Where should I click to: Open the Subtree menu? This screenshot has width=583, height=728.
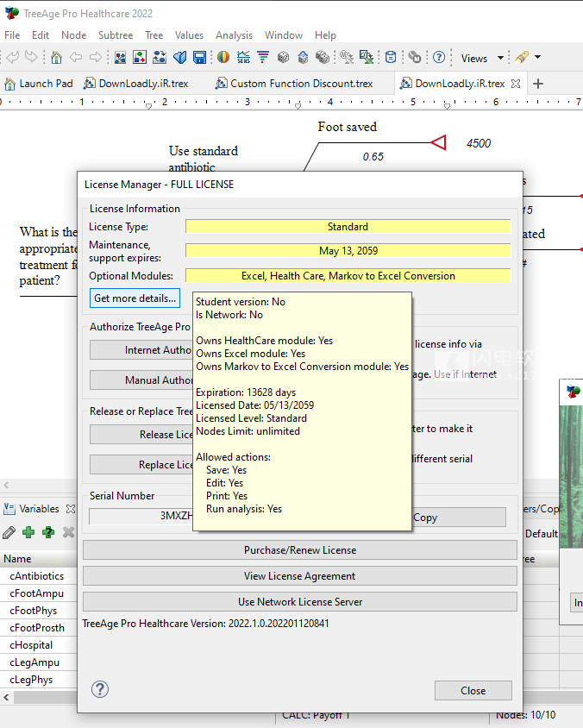click(116, 35)
